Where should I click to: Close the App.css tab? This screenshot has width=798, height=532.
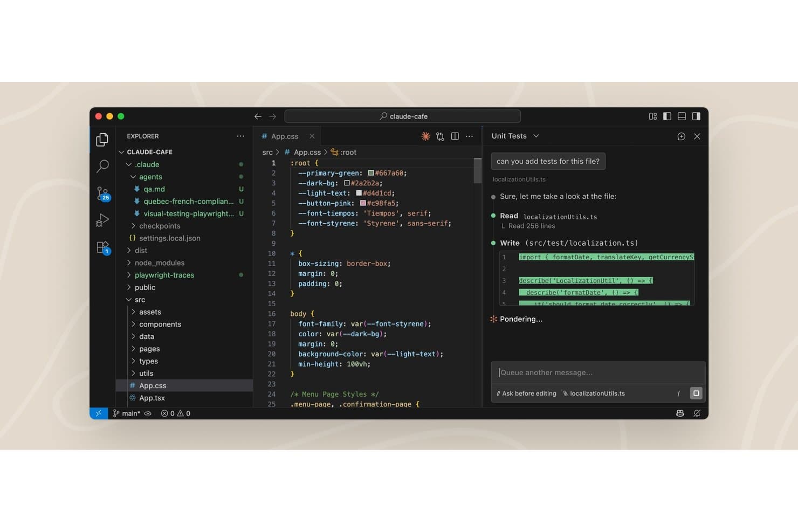[x=312, y=136]
